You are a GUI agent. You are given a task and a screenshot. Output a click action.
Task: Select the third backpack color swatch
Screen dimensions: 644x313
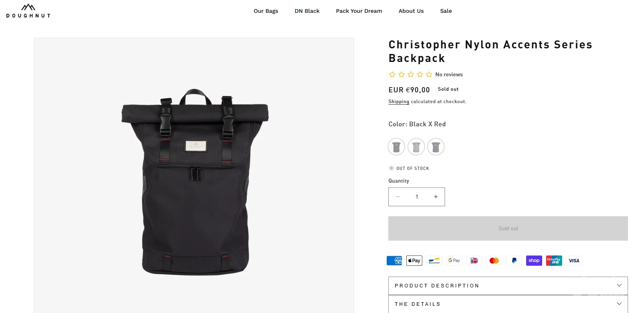tap(436, 147)
